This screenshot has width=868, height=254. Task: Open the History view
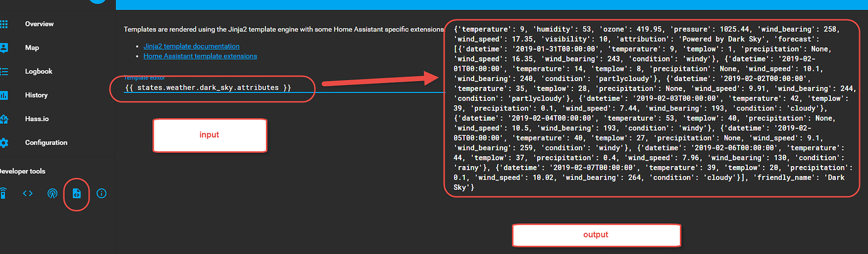click(36, 95)
